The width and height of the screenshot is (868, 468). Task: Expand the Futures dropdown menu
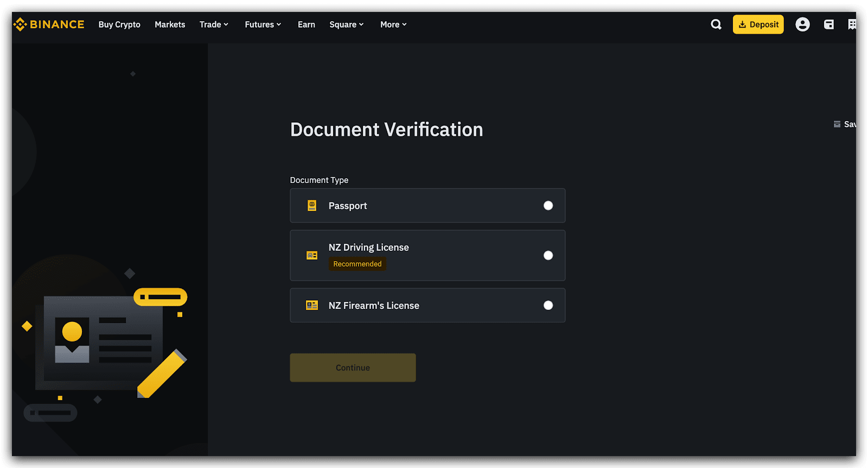[263, 24]
